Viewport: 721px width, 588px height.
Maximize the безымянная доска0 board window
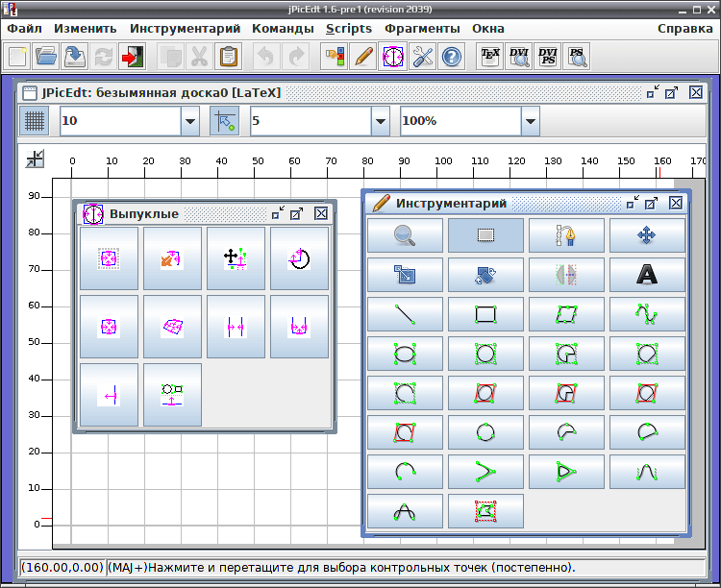point(671,93)
